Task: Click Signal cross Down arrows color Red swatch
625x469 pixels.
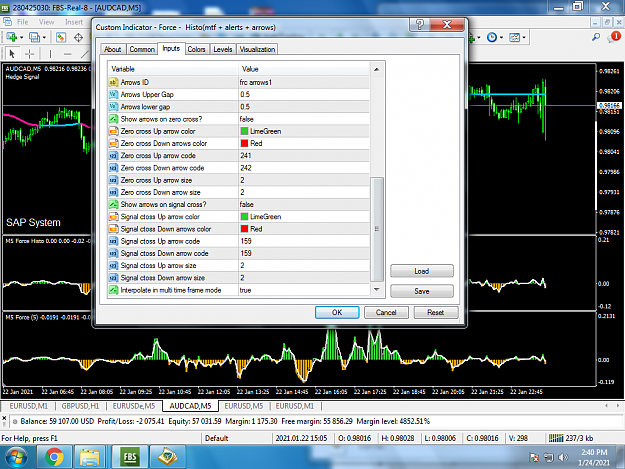Action: pyautogui.click(x=244, y=229)
